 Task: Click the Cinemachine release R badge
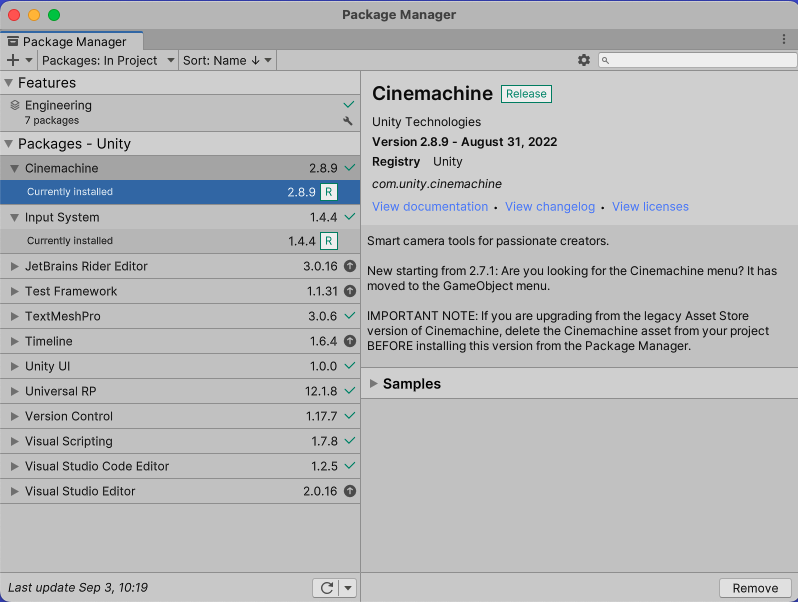pos(329,192)
